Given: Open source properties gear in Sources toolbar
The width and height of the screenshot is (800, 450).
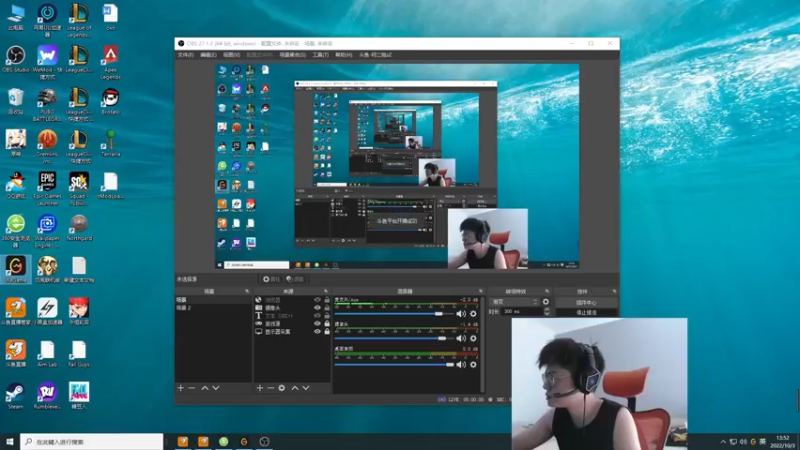Looking at the screenshot, I should 282,388.
